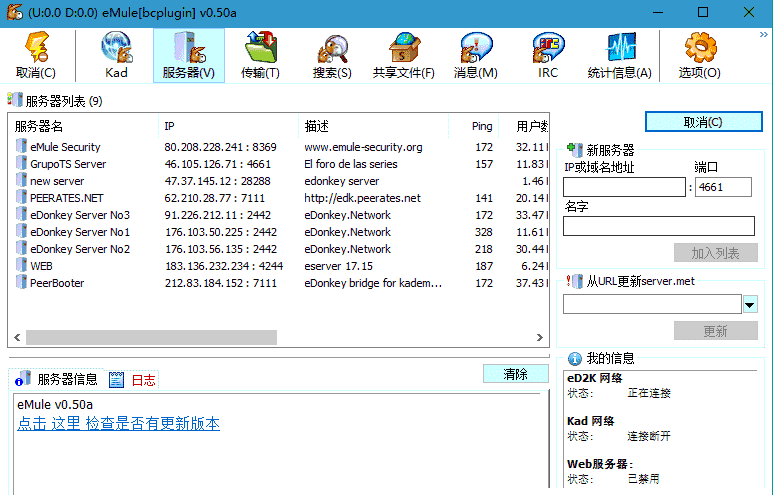Click the PeerBooter server row icon

click(x=21, y=282)
